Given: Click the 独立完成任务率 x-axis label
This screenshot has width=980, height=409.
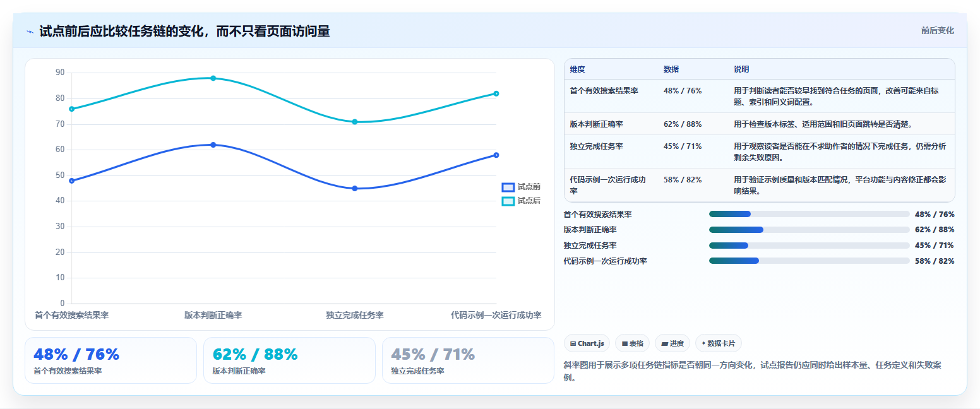Looking at the screenshot, I should pyautogui.click(x=355, y=315).
